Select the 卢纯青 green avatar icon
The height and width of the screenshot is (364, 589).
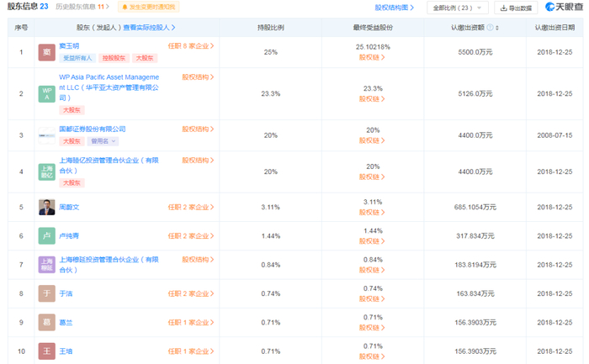[46, 236]
